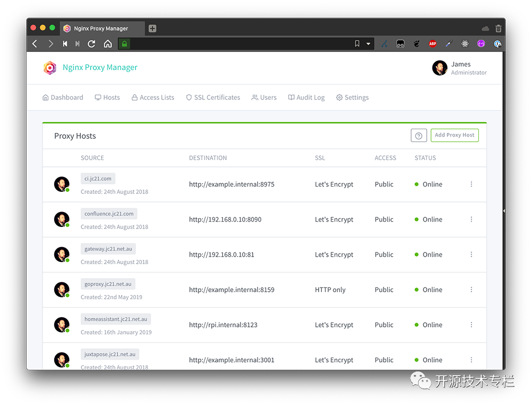
Task: Open the options menu for homeassistant.jc21.net.au
Action: pyautogui.click(x=471, y=325)
